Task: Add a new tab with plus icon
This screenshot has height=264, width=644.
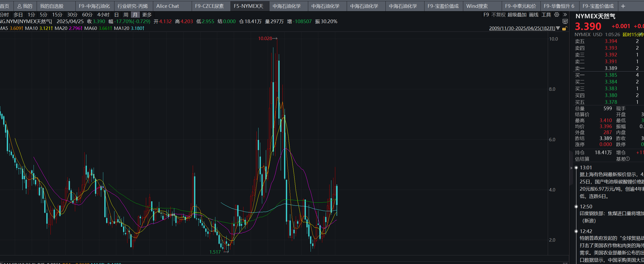Action: tap(623, 6)
